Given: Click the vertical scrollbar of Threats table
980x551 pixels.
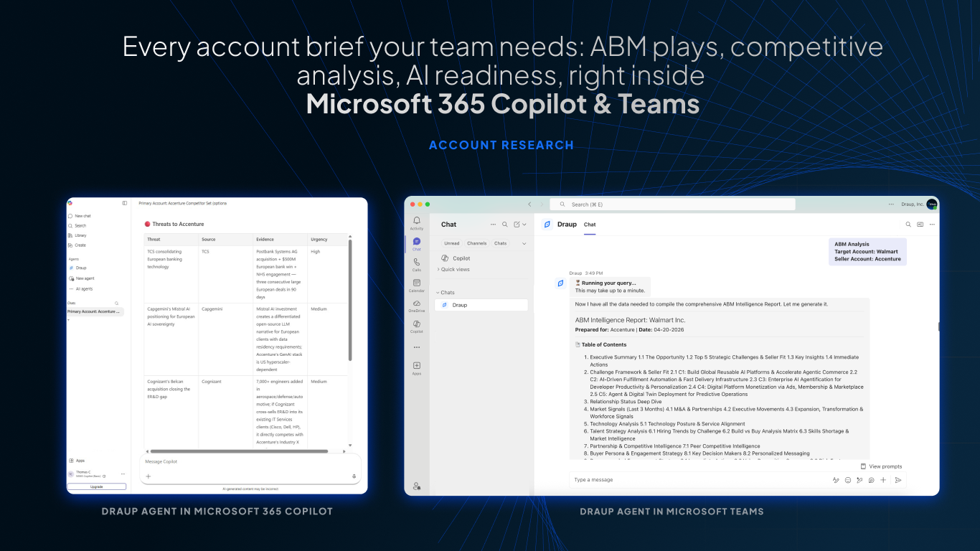Looking at the screenshot, I should [x=350, y=300].
